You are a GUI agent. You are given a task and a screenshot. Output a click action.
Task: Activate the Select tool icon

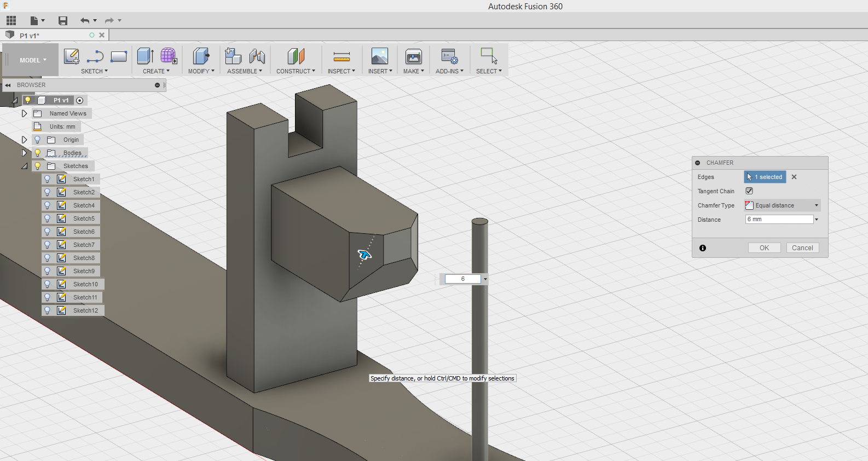pos(489,56)
